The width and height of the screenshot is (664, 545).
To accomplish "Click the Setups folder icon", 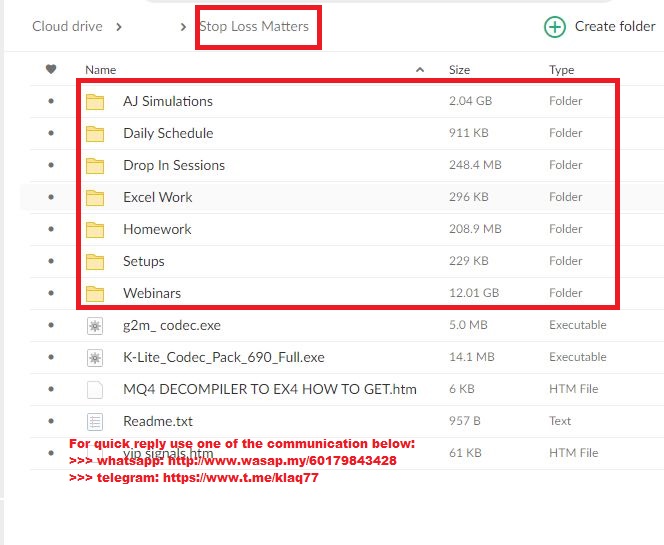I will coord(95,262).
